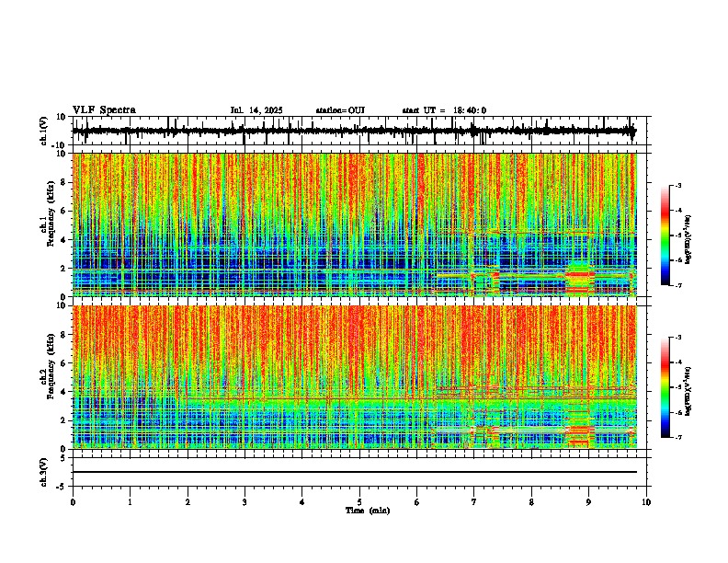The width and height of the screenshot is (728, 563).
Task: Click the ch.1 spectrogram color scale bar
Action: [665, 236]
